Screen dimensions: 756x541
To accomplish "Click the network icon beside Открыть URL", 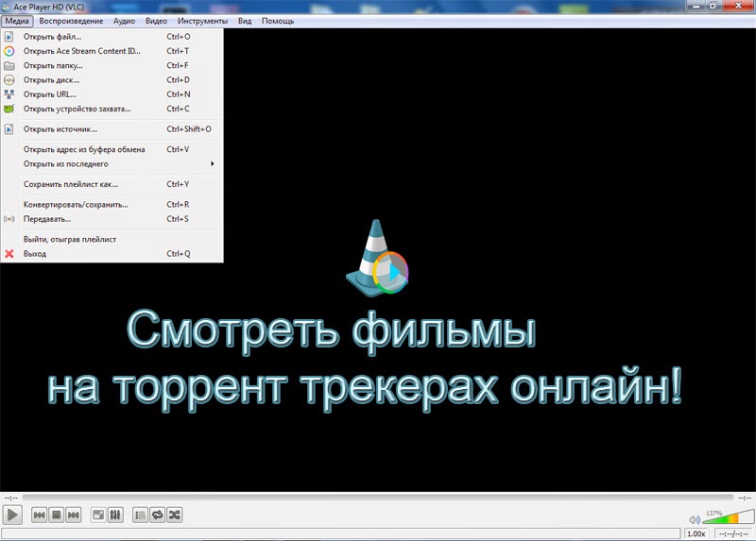I will click(9, 94).
